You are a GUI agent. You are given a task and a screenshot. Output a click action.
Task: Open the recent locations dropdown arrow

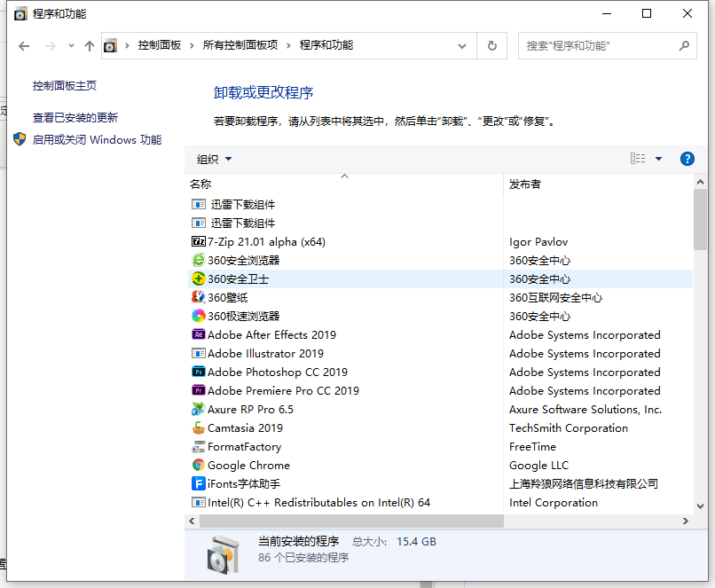[71, 45]
